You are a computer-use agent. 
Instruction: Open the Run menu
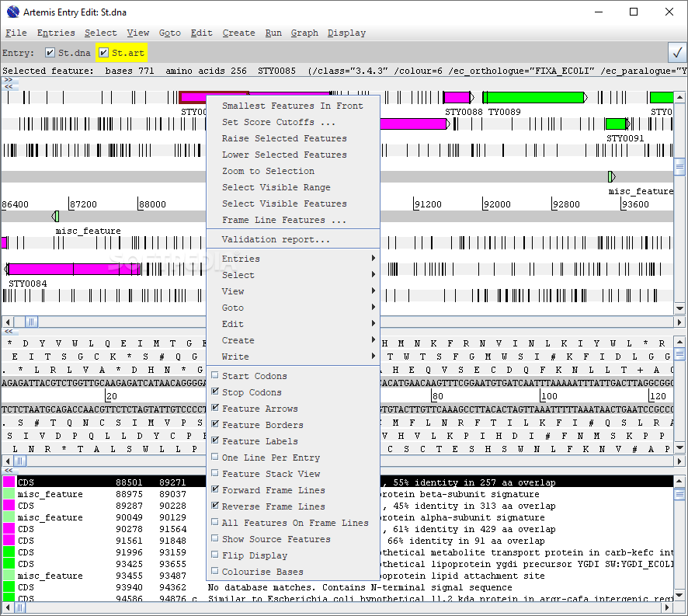coord(273,33)
